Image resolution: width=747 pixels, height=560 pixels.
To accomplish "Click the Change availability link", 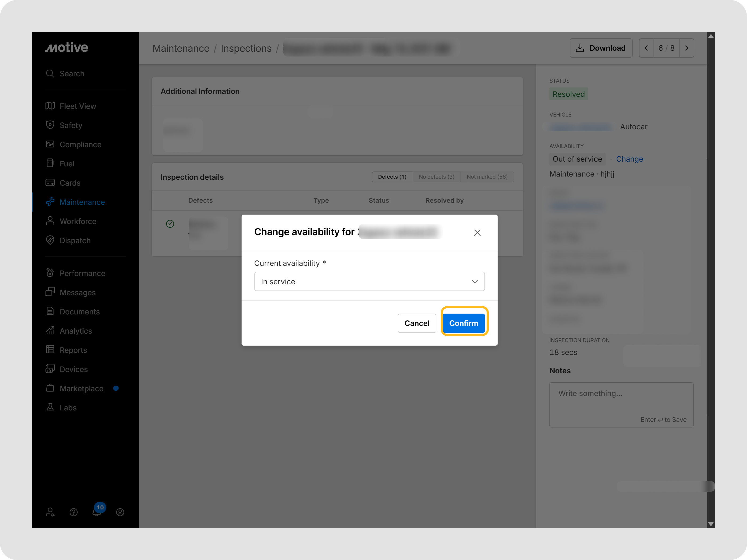I will pos(629,159).
